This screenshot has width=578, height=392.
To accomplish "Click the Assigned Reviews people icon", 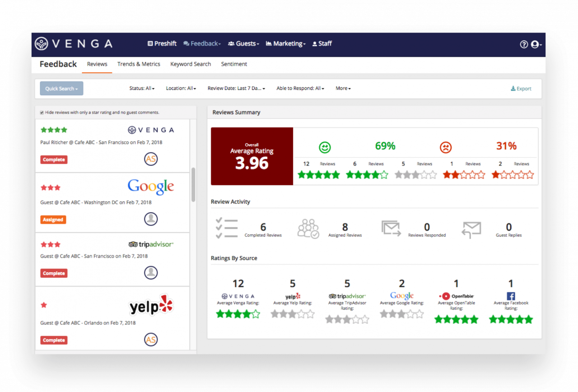I will pos(308,229).
